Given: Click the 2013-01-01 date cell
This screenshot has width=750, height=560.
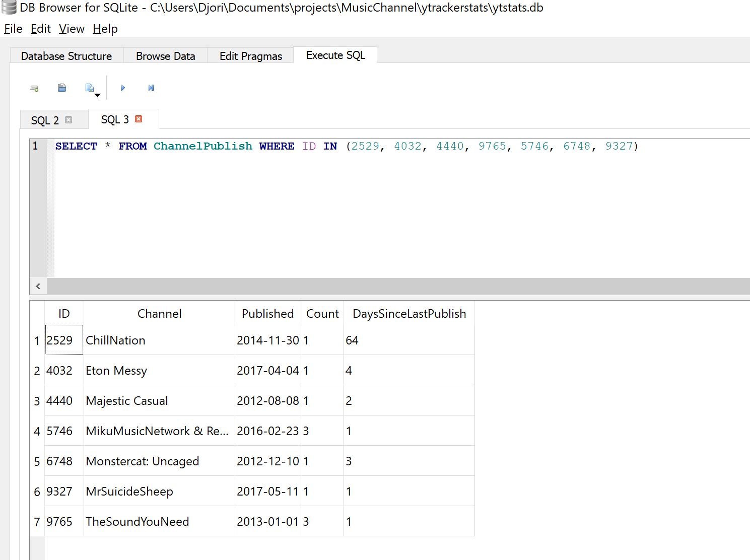Looking at the screenshot, I should coord(268,522).
